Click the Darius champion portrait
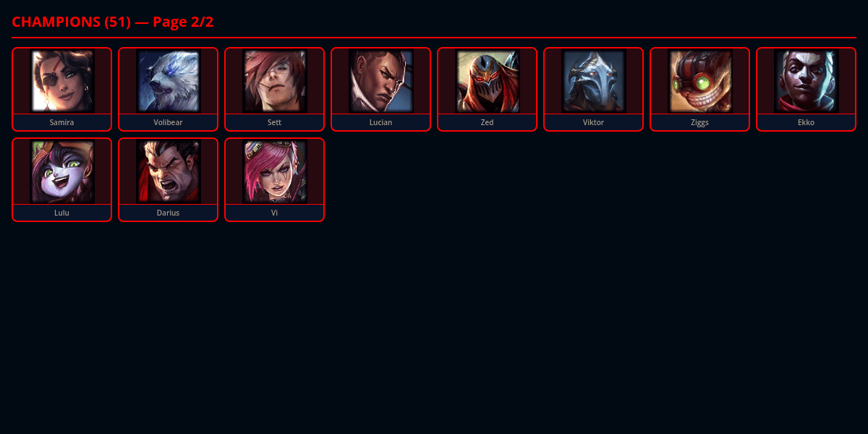 (168, 171)
